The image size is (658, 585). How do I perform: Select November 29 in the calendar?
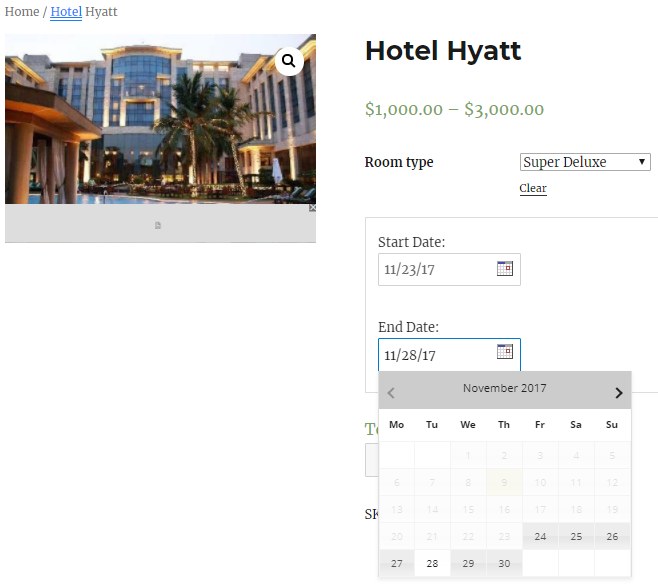468,563
